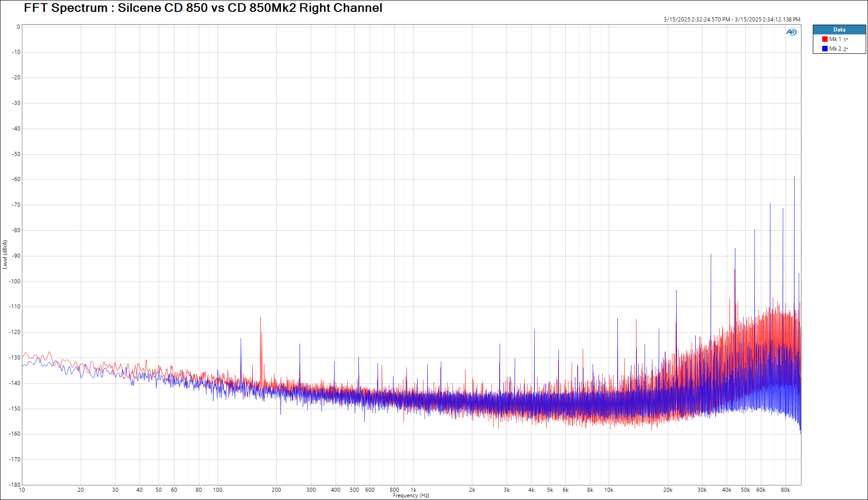This screenshot has height=500, width=868.
Task: Click the -100 y-axis tick label
Action: pyautogui.click(x=15, y=281)
